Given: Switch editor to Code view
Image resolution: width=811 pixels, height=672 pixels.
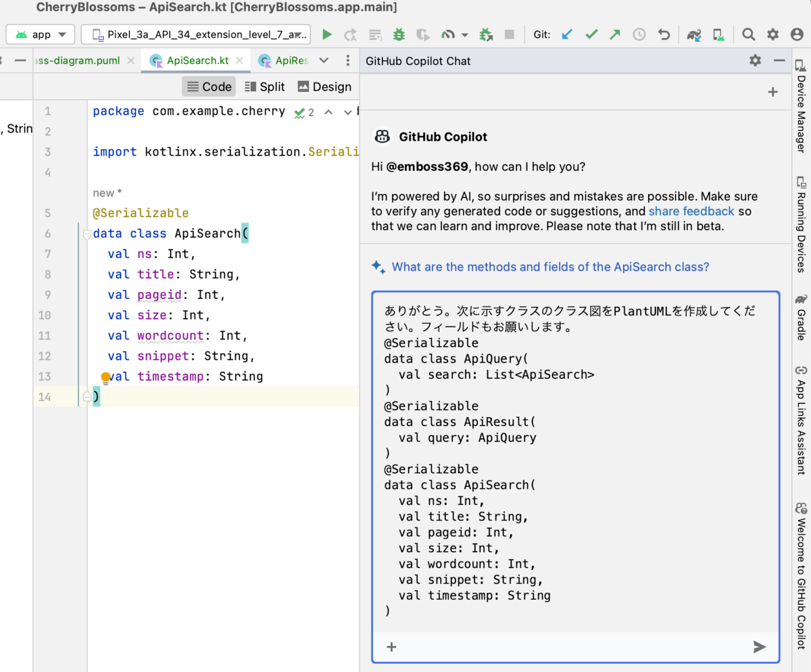Looking at the screenshot, I should (209, 87).
